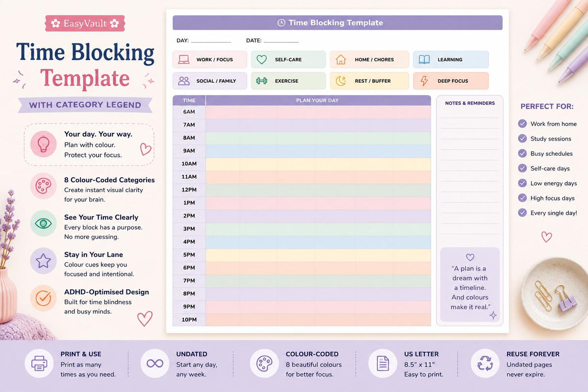Click the open book Learning icon
This screenshot has width=588, height=392.
click(424, 60)
